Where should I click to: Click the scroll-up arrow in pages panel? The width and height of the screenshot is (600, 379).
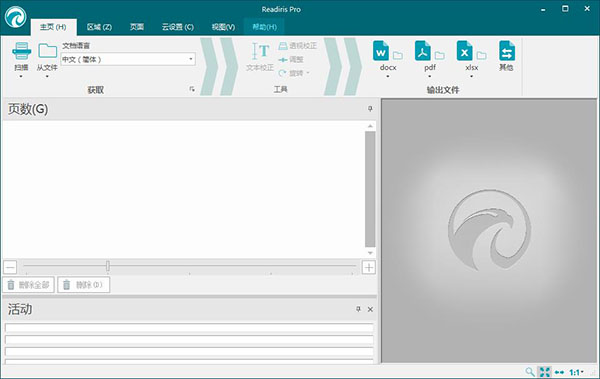(x=370, y=126)
